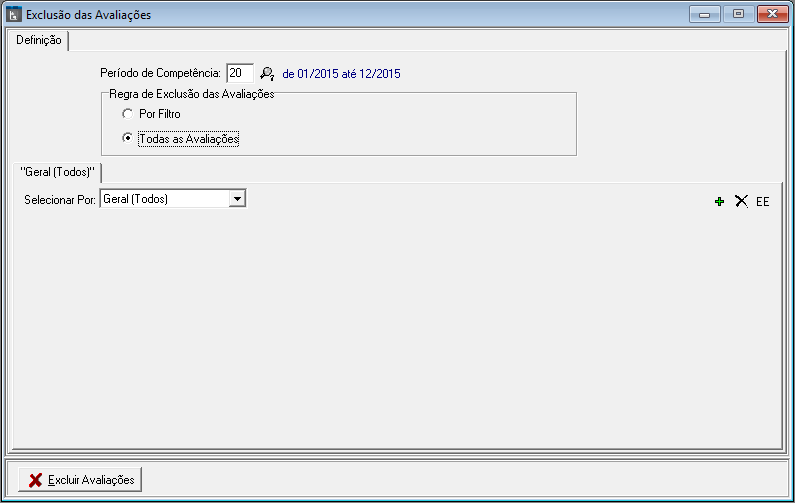795x503 pixels.
Task: Click the Selecionar Por label
Action: click(59, 199)
